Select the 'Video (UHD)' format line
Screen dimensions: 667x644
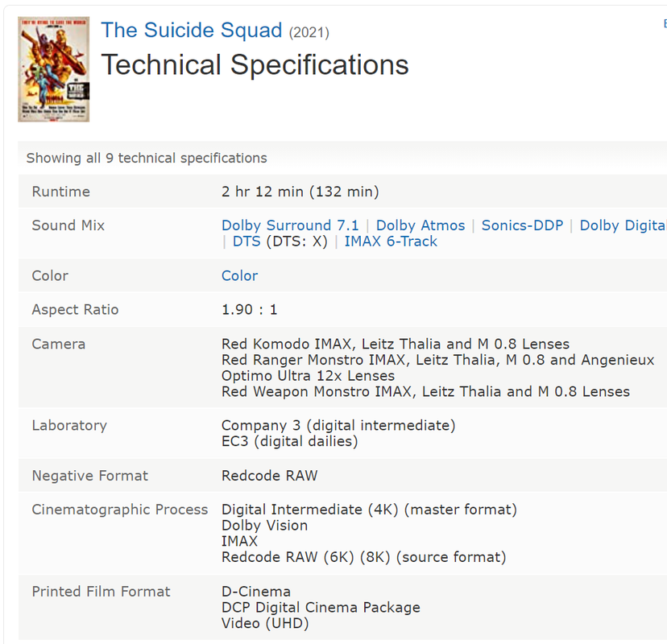tap(265, 623)
